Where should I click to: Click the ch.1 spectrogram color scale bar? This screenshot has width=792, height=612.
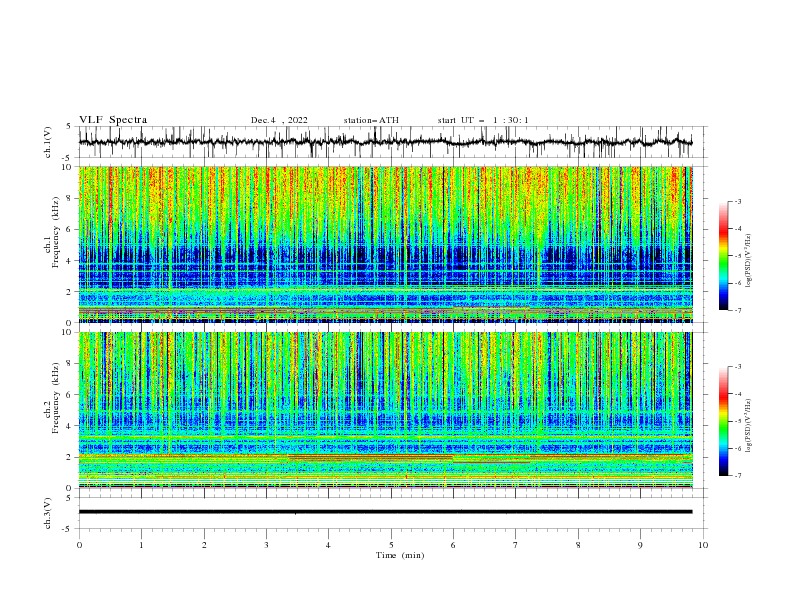click(x=723, y=256)
